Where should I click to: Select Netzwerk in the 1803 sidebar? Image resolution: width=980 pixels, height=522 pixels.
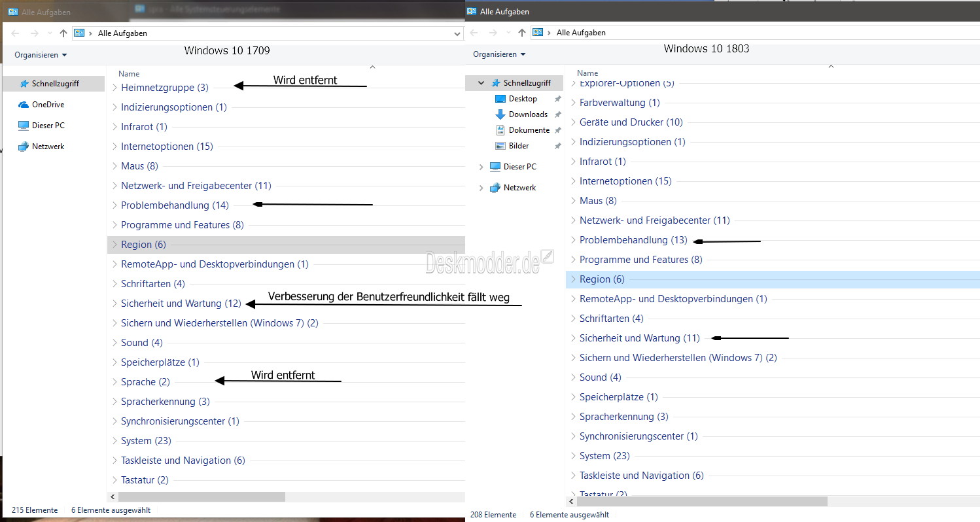point(513,188)
